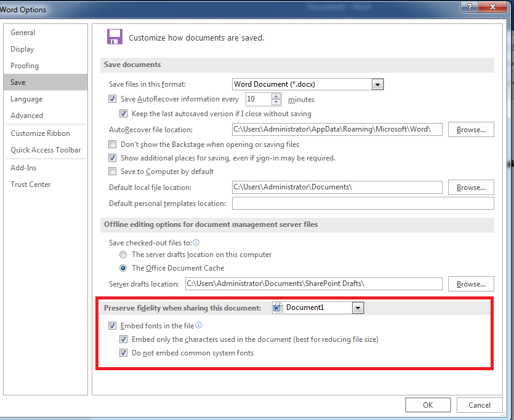The height and width of the screenshot is (420, 514).
Task: Select server drafts location radio button
Action: click(124, 255)
